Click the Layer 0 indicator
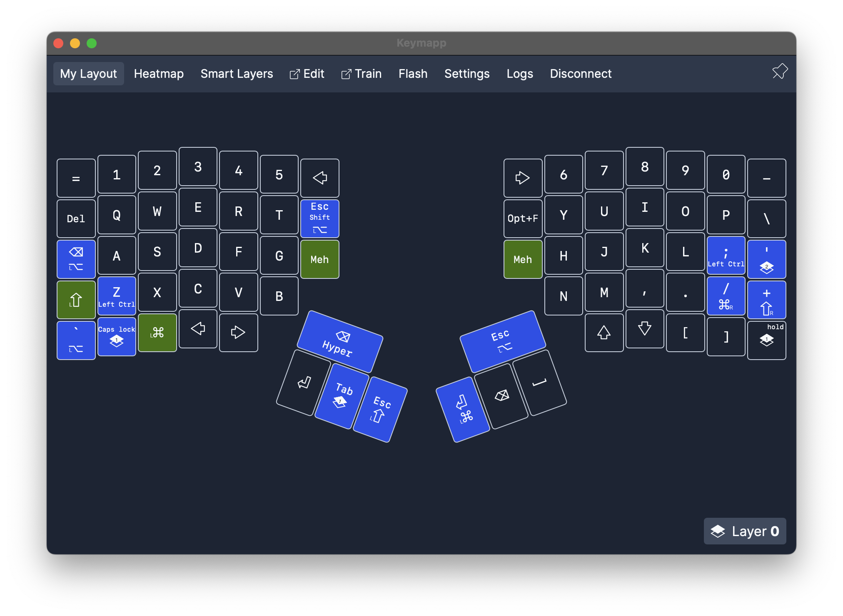This screenshot has height=616, width=843. pos(744,531)
